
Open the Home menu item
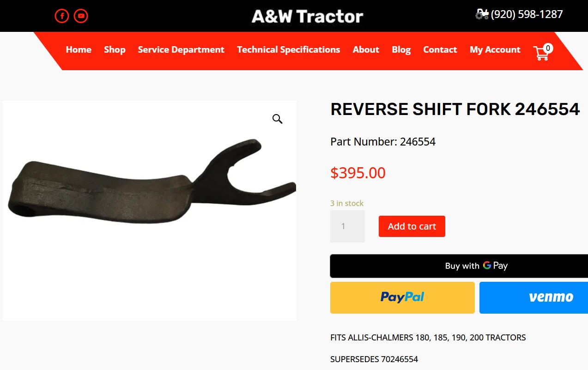click(x=79, y=50)
